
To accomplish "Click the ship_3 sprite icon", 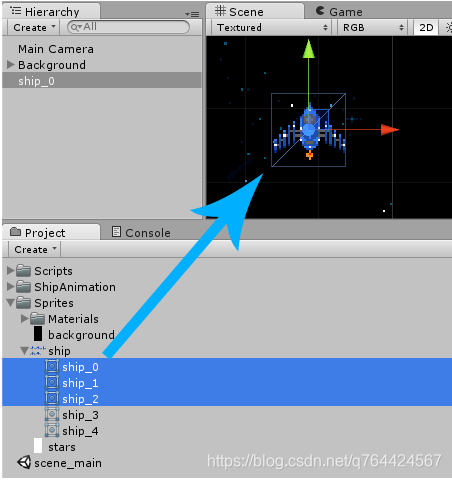I will tap(52, 414).
